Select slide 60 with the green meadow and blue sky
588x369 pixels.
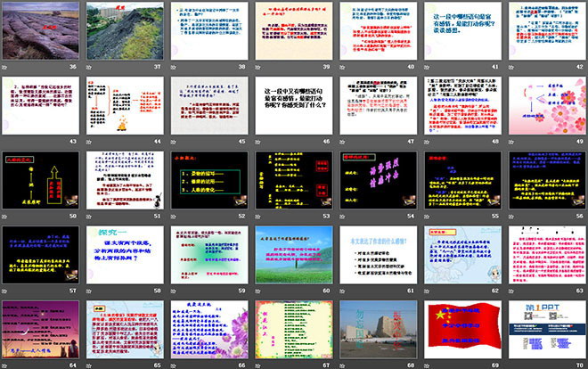[x=294, y=255]
